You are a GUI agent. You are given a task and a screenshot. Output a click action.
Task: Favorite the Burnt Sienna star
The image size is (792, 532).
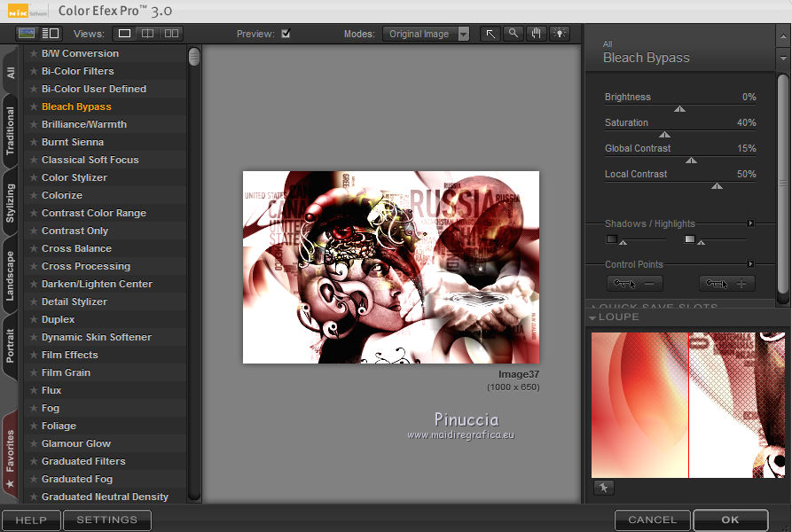(34, 143)
